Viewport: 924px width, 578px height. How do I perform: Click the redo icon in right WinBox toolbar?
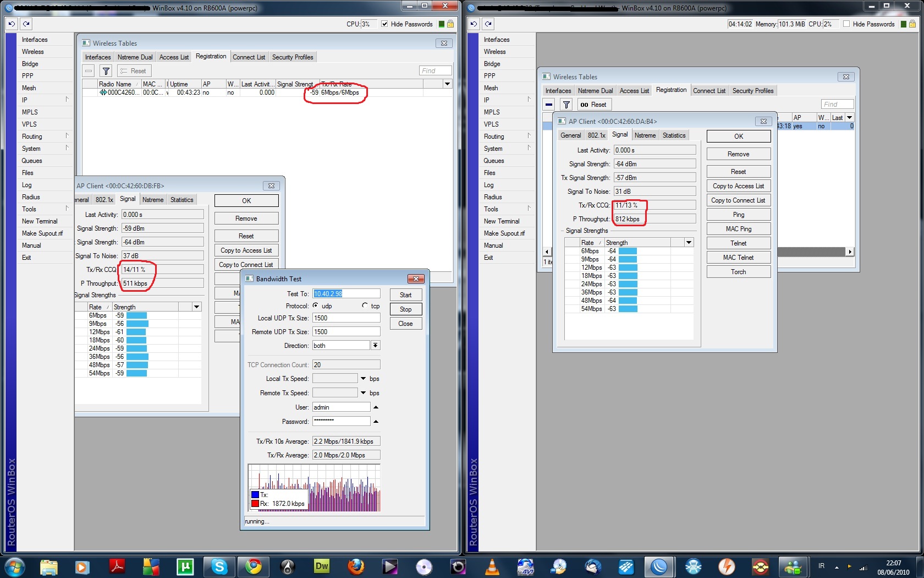[488, 24]
